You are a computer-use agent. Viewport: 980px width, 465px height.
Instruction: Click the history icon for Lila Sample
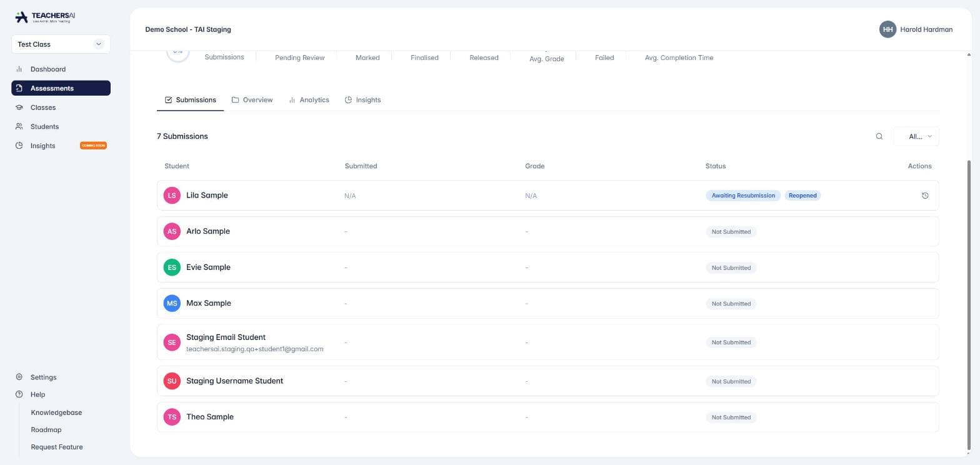point(925,196)
